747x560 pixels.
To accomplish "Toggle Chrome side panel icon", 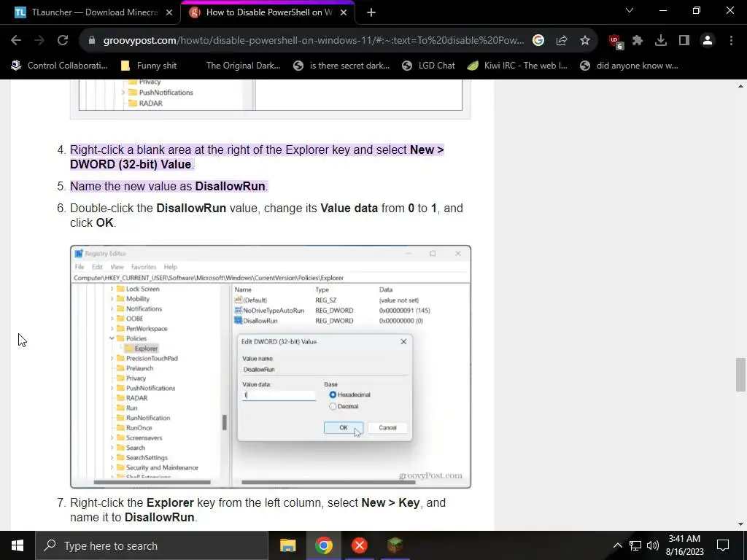I will pos(684,41).
